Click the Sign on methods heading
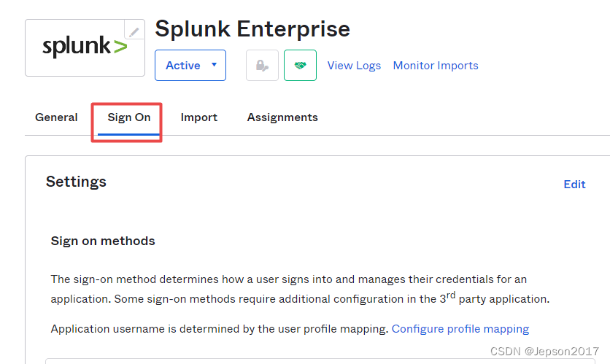 tap(103, 241)
